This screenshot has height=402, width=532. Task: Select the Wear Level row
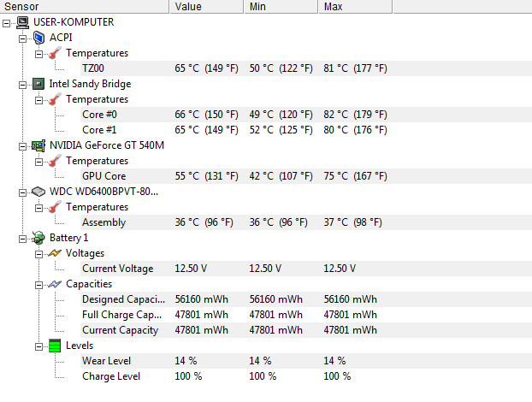pos(306,361)
